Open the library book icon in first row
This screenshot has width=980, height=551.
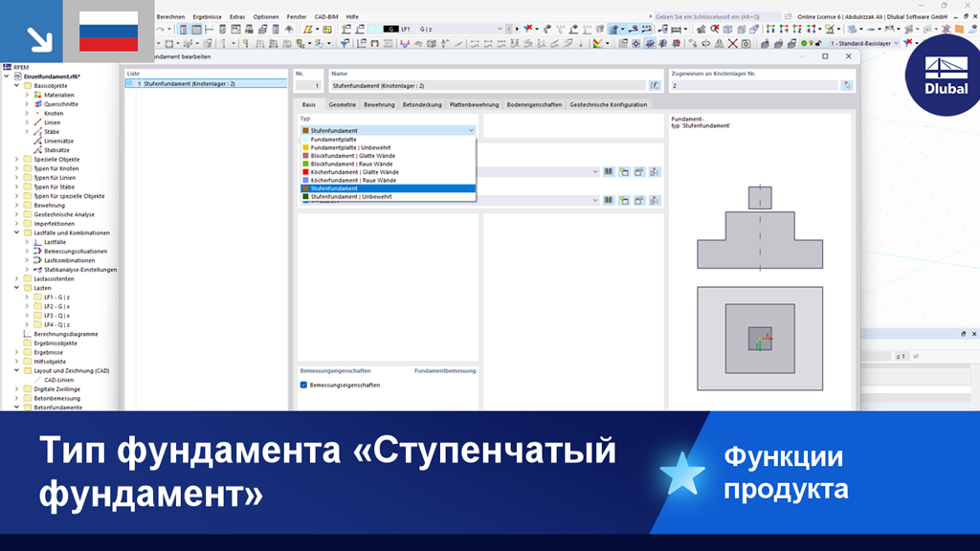(608, 172)
